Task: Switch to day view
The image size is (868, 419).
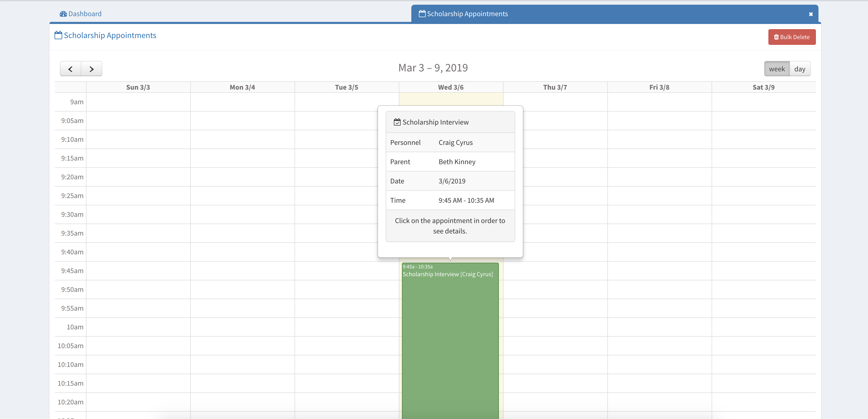Action: click(800, 69)
